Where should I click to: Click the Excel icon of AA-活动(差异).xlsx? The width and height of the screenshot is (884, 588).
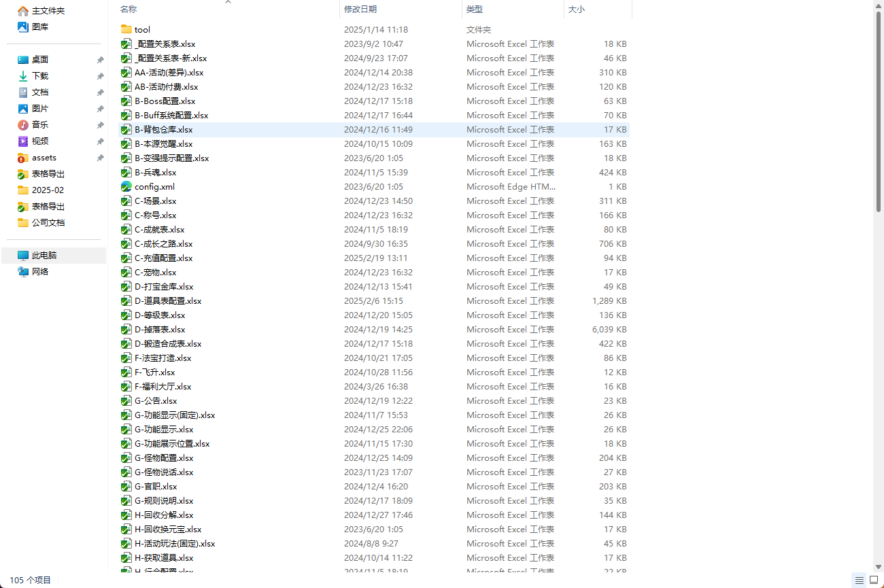click(126, 72)
